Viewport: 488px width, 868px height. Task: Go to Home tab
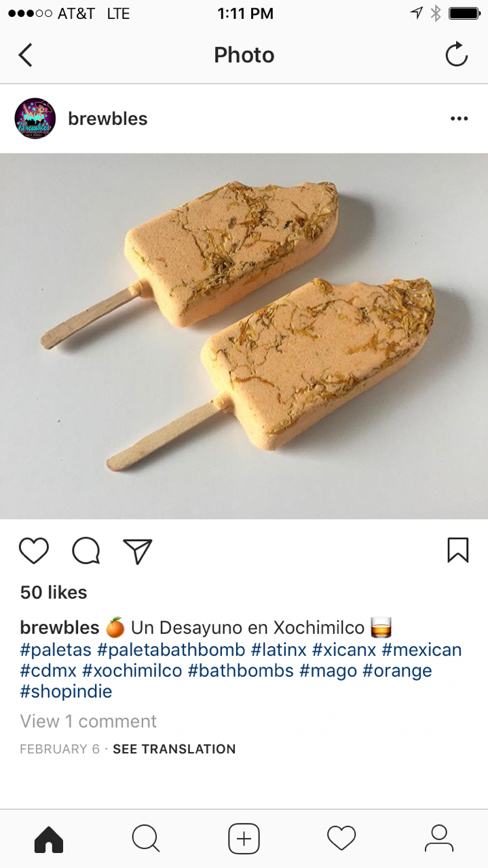point(49,839)
